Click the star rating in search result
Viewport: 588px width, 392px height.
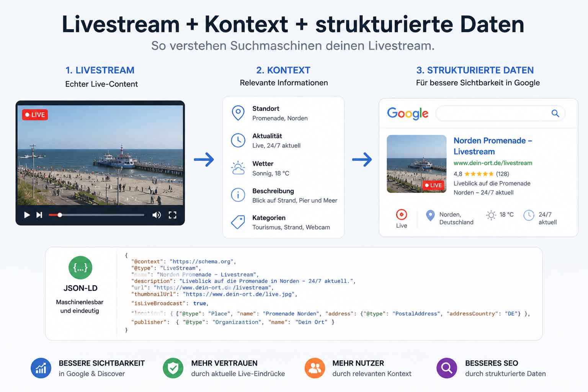click(479, 174)
